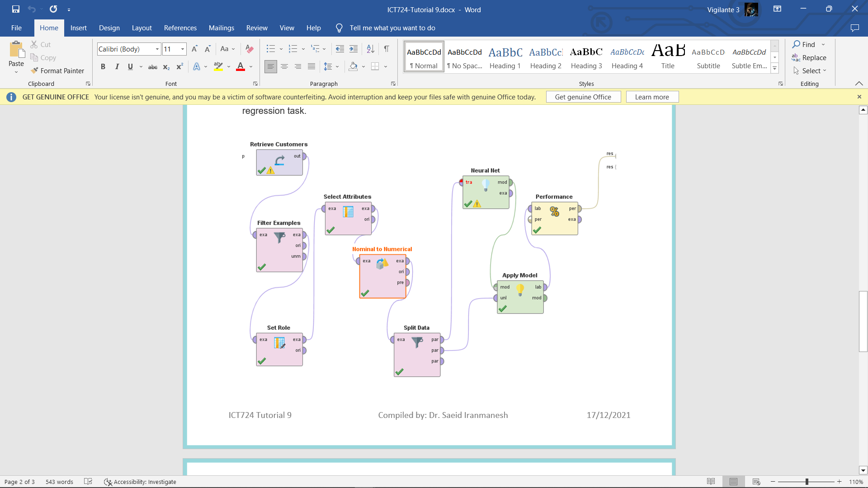Screen dimensions: 868x488
Task: Toggle Bold formatting
Action: pos(103,67)
